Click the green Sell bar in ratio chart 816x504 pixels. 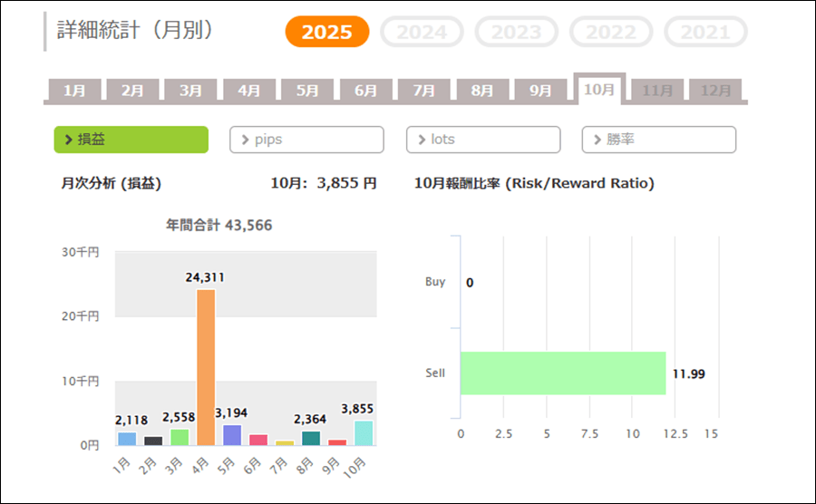click(x=563, y=373)
